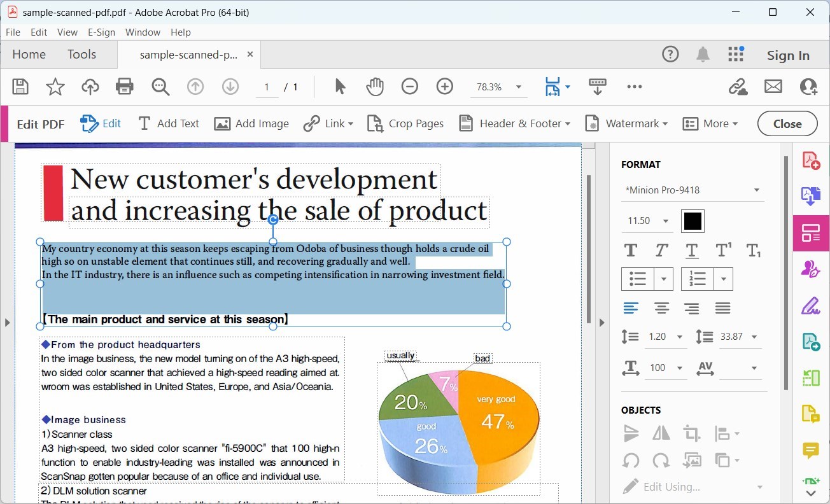Image resolution: width=830 pixels, height=504 pixels.
Task: Activate the hand pan tool
Action: tap(375, 87)
